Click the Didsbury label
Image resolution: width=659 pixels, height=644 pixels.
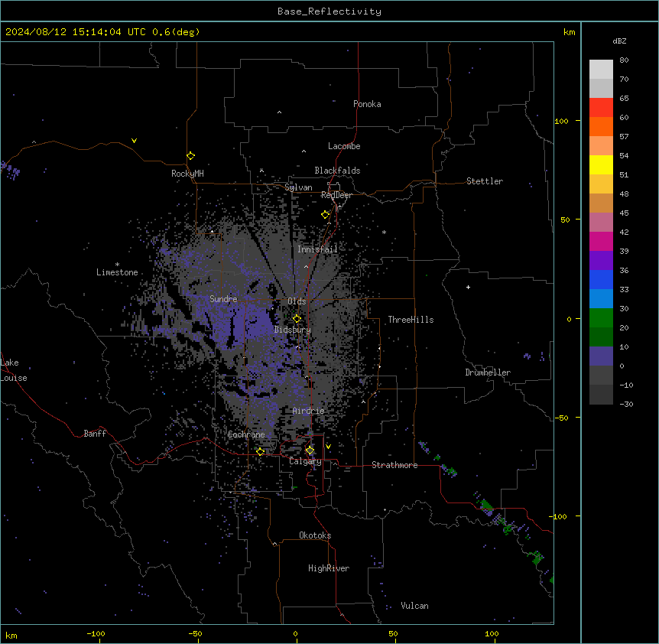[x=293, y=330]
